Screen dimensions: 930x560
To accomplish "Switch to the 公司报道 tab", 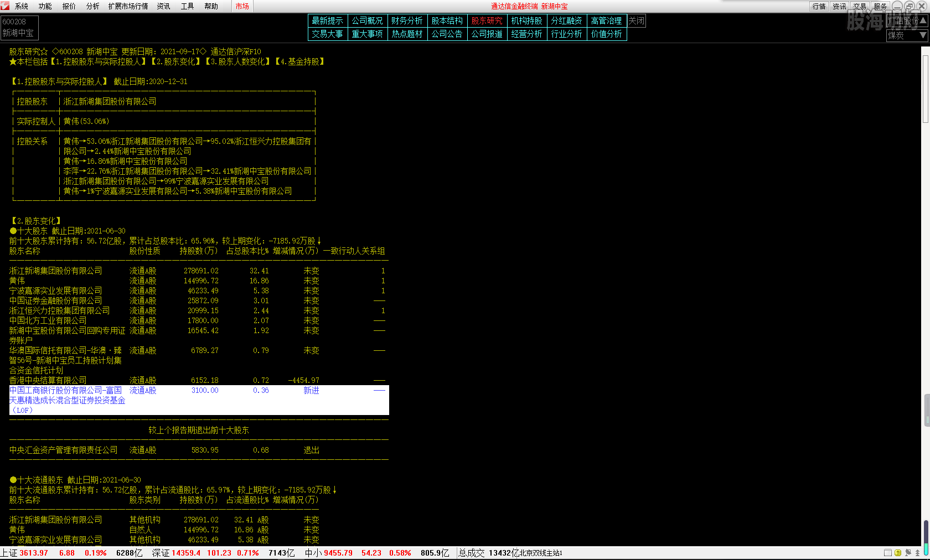I will (x=487, y=34).
